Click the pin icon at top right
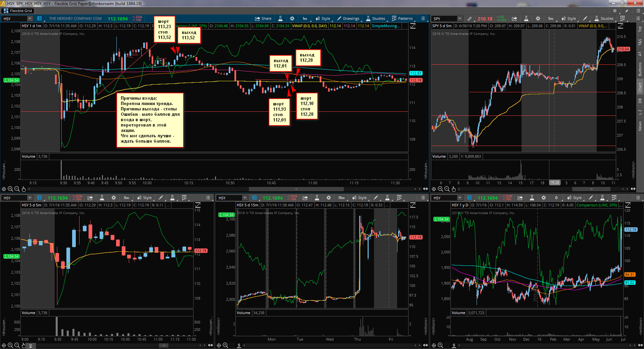 pos(626,11)
